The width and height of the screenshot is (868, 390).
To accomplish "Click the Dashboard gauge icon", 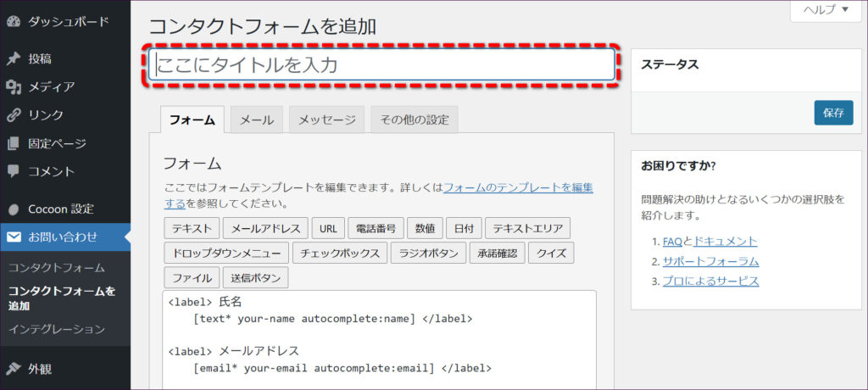I will pos(14,21).
